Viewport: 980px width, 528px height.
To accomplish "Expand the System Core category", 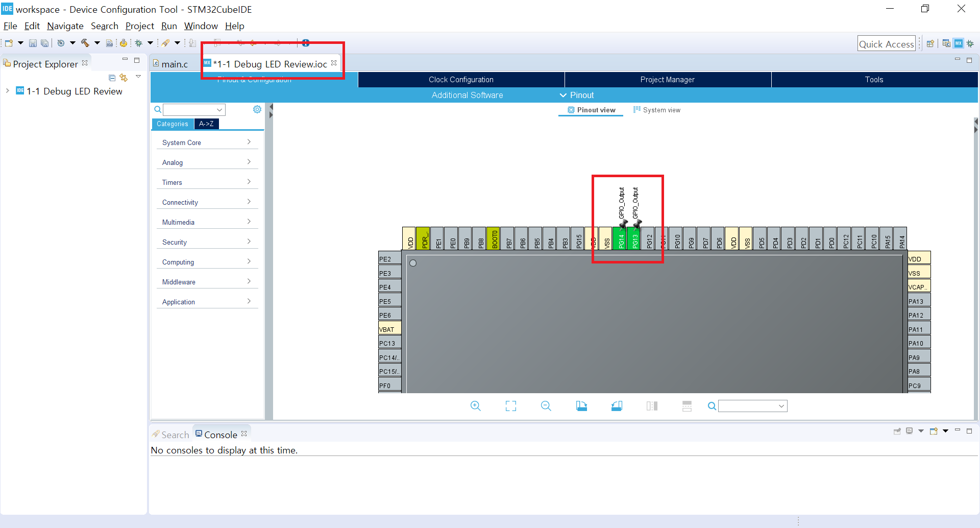I will (x=207, y=142).
